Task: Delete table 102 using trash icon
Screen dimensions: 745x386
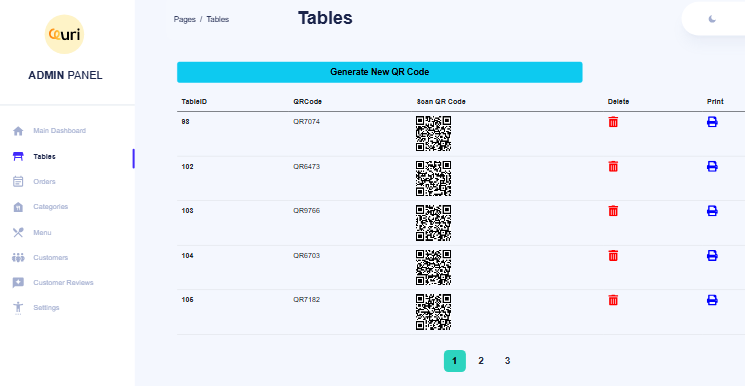Action: [x=613, y=166]
